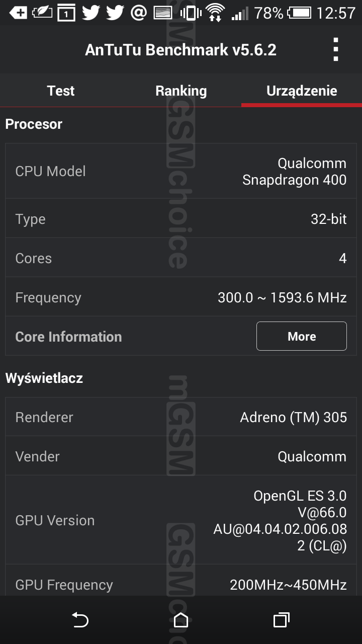Tap the CPU Model row
Image resolution: width=362 pixels, height=644 pixels.
point(181,171)
